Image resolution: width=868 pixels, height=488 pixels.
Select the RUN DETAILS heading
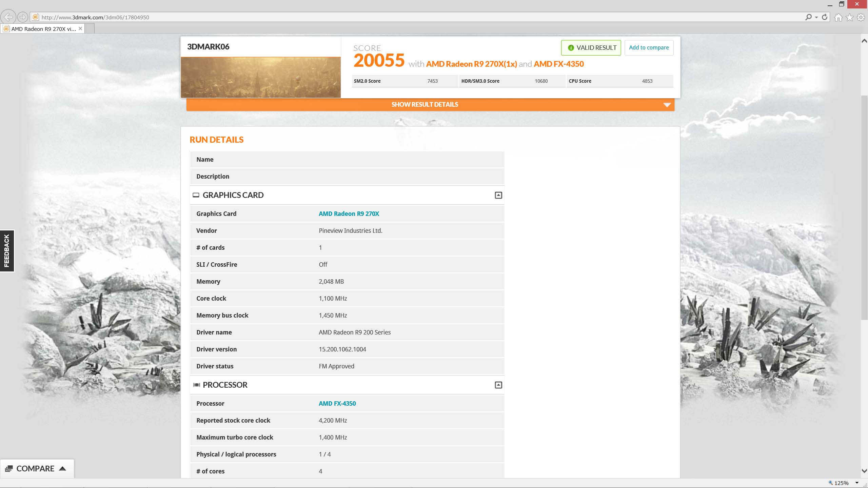(216, 140)
